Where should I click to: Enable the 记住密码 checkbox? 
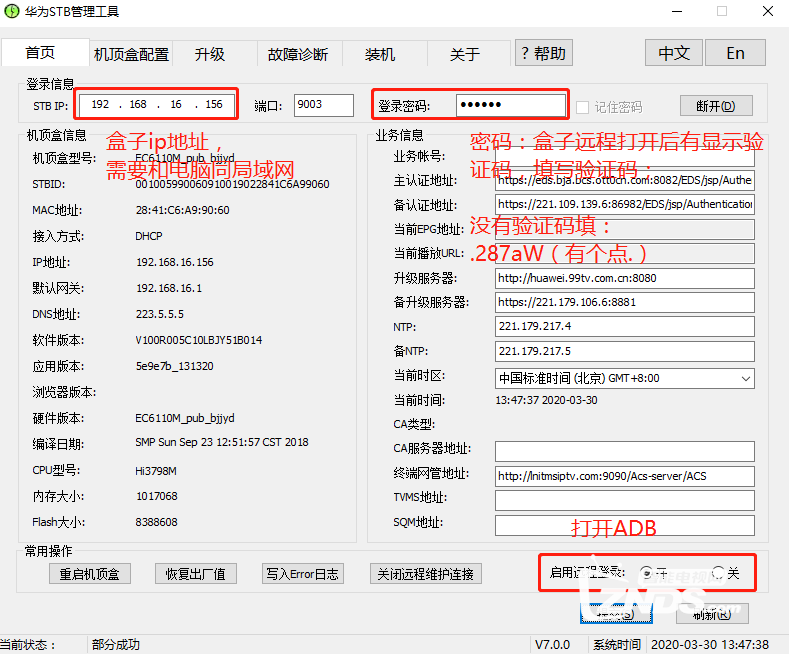click(x=582, y=107)
